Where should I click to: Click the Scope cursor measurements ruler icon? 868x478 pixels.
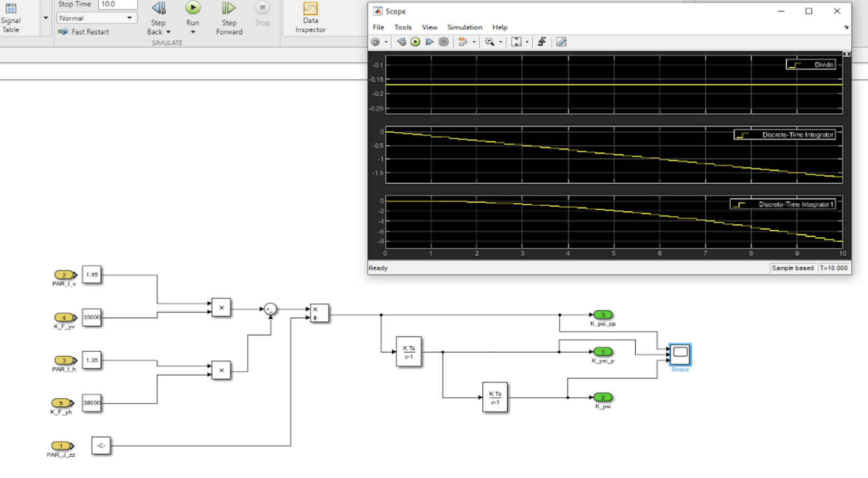click(x=561, y=42)
